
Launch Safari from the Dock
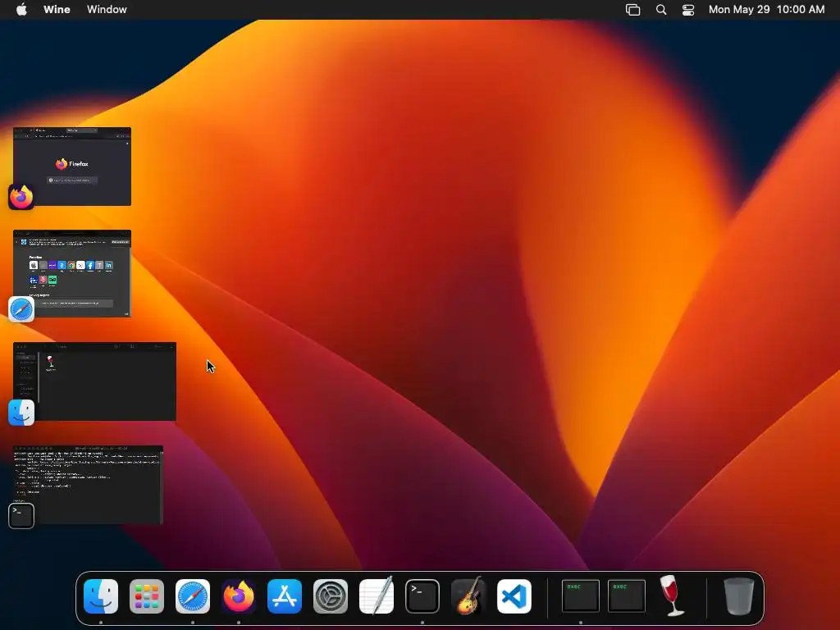click(193, 596)
